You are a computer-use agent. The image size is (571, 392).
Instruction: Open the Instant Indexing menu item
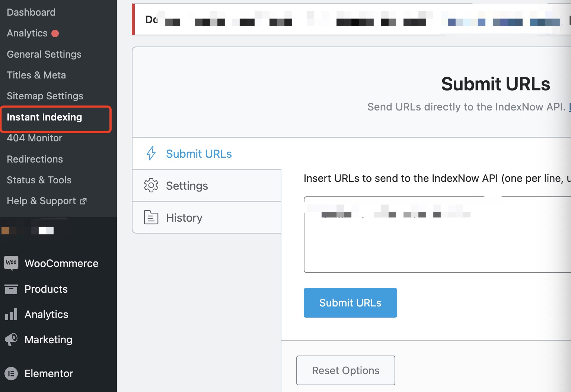pyautogui.click(x=44, y=117)
